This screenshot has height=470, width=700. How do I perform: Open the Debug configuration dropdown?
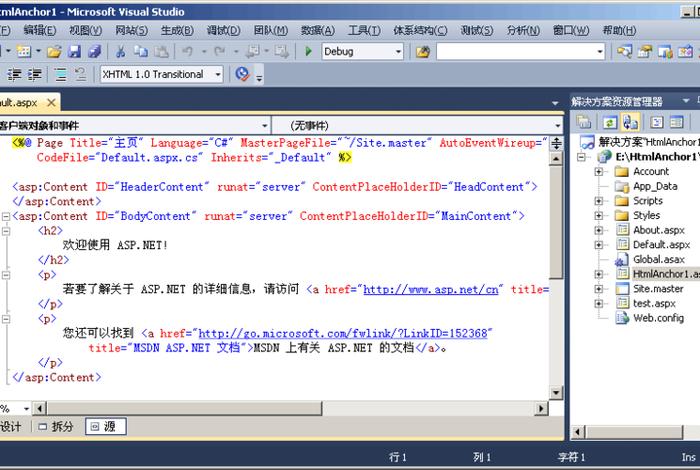pos(398,52)
